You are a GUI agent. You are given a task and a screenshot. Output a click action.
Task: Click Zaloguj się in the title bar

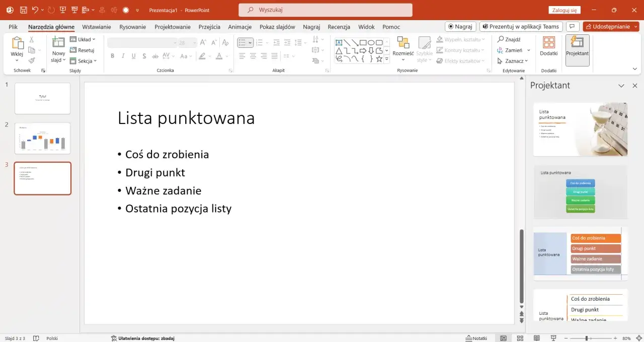pyautogui.click(x=566, y=10)
